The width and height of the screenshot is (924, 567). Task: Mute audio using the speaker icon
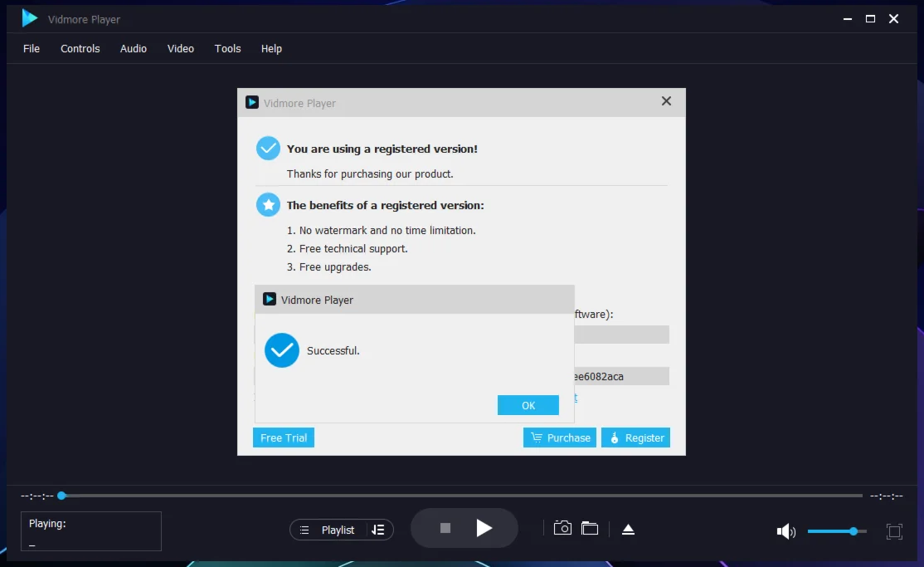pos(785,531)
